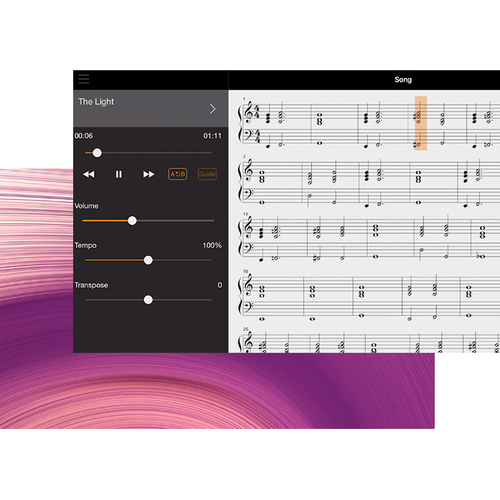The image size is (500, 500).
Task: Click the fast-forward button
Action: [148, 174]
